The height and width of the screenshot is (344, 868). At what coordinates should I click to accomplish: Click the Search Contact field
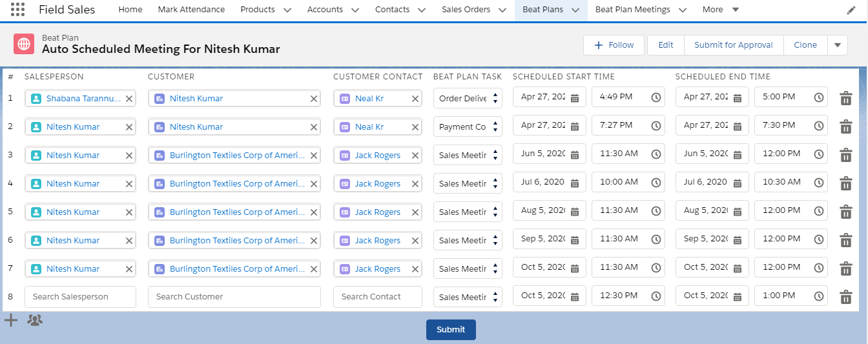pos(378,297)
